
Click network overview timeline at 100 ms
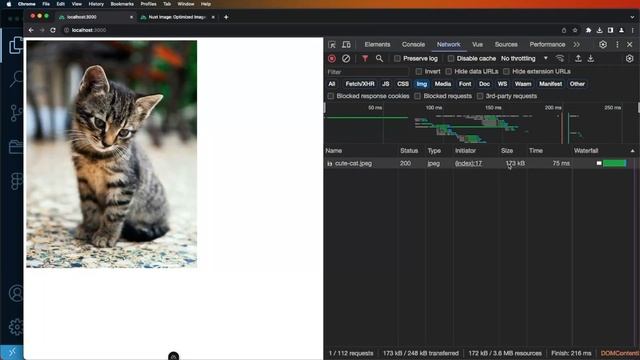click(434, 108)
